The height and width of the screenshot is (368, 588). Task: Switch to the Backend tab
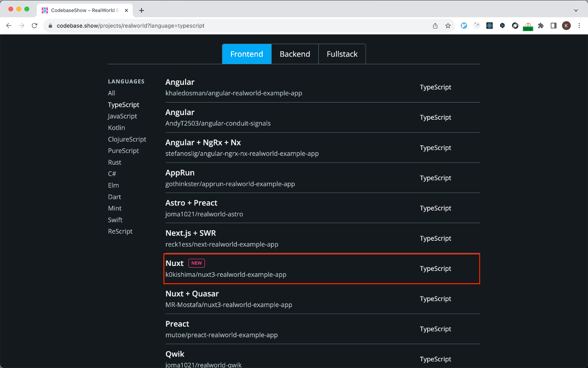[x=295, y=54]
